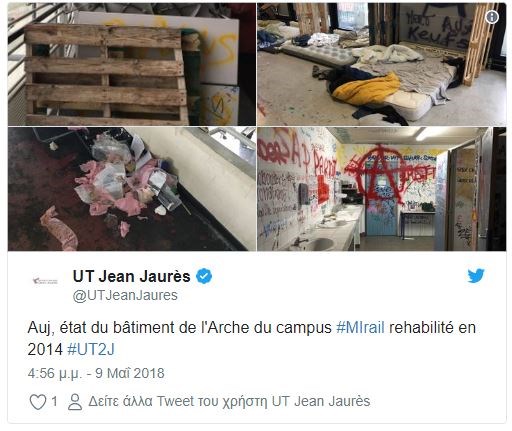Click the Twitter bird logo
Viewport: 512px width, 431px height.
(476, 275)
